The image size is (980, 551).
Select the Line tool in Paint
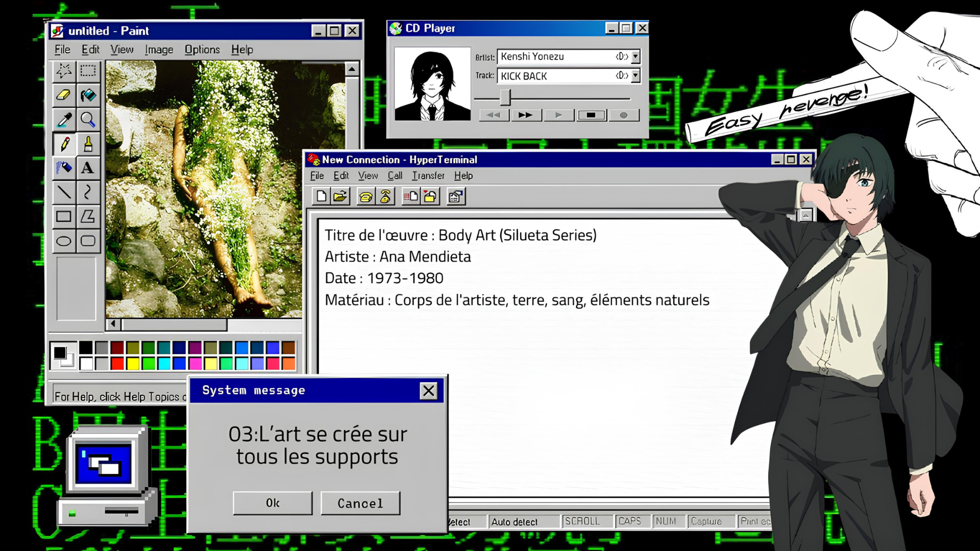coord(64,192)
